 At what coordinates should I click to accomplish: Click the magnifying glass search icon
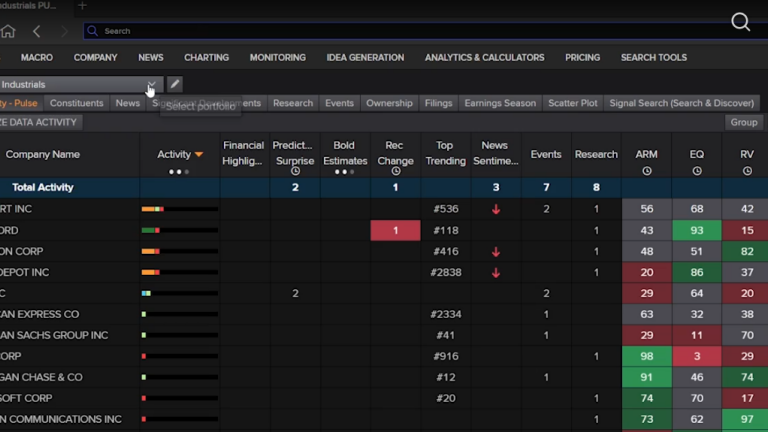740,22
